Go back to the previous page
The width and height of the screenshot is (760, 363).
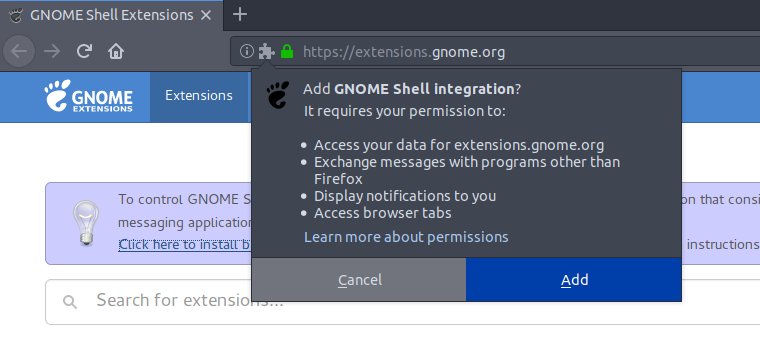(18, 51)
